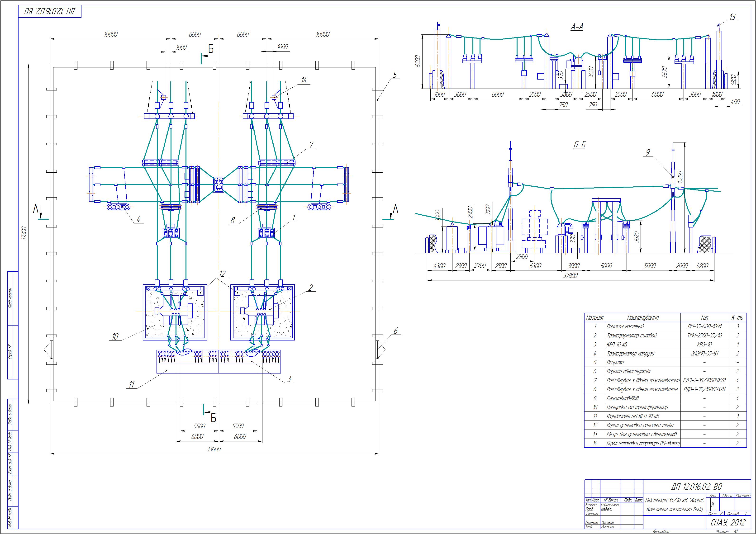
Task: Click the rotated drawing number stamp at top-left
Action: (x=50, y=12)
